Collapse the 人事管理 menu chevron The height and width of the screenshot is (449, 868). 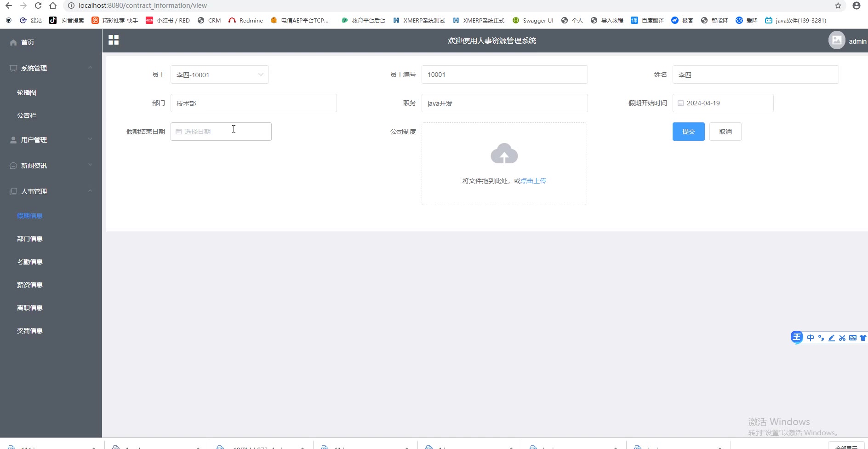coord(90,191)
